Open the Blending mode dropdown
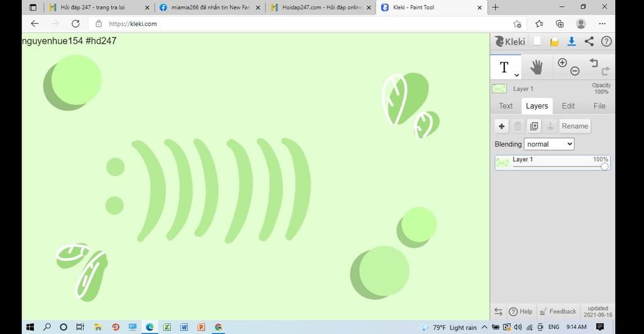 (x=548, y=144)
